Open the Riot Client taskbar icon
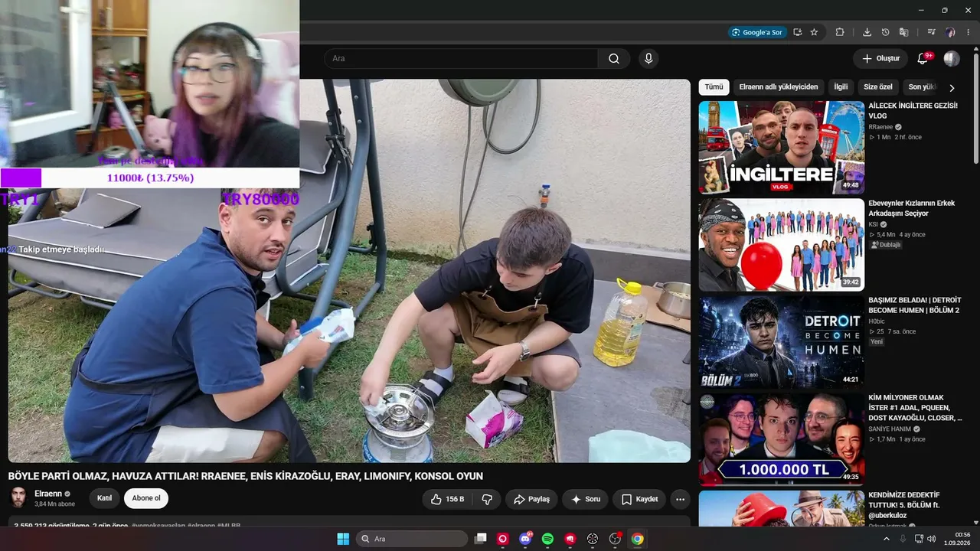Screen dimensions: 980x551 pyautogui.click(x=570, y=539)
